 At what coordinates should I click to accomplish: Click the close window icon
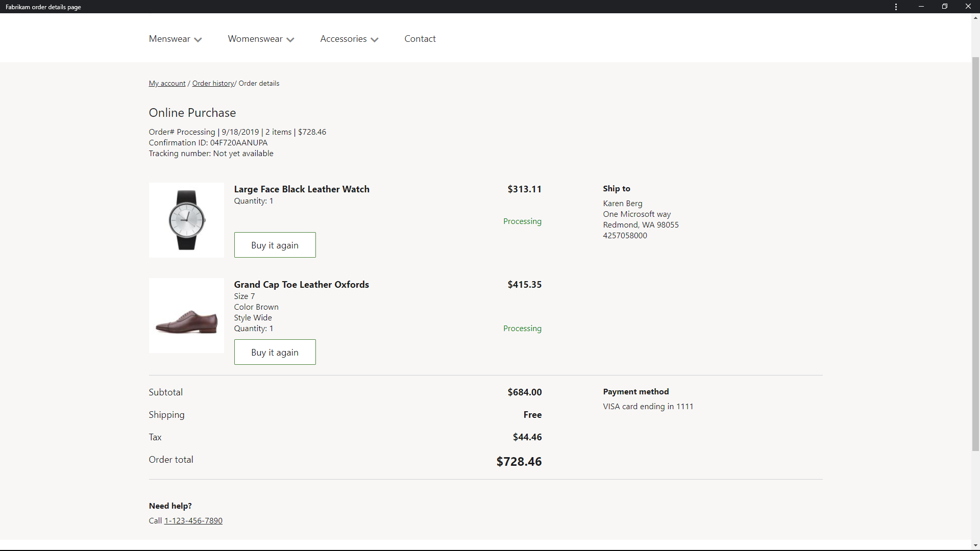click(968, 6)
